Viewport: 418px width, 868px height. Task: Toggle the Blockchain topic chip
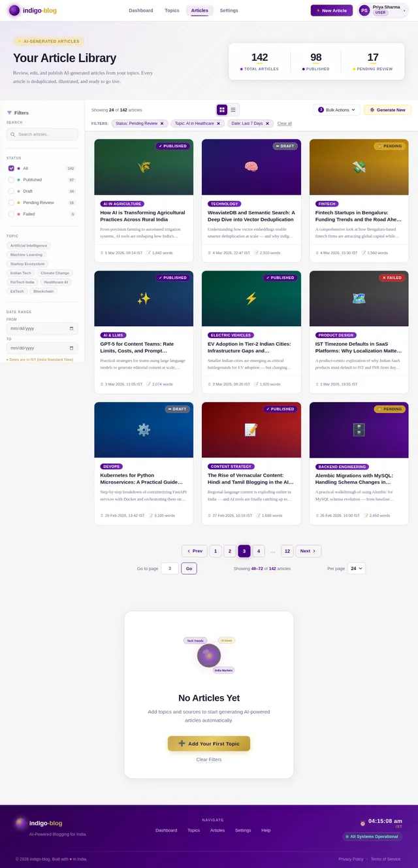pyautogui.click(x=44, y=292)
